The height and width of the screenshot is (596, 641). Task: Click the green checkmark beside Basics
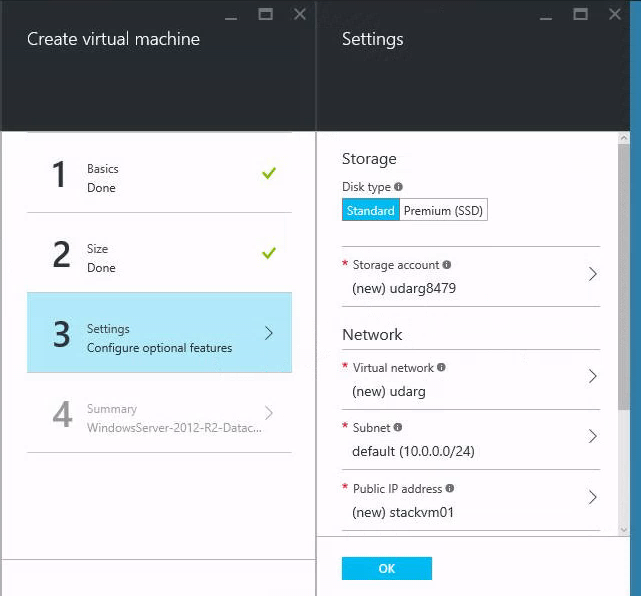click(x=268, y=174)
